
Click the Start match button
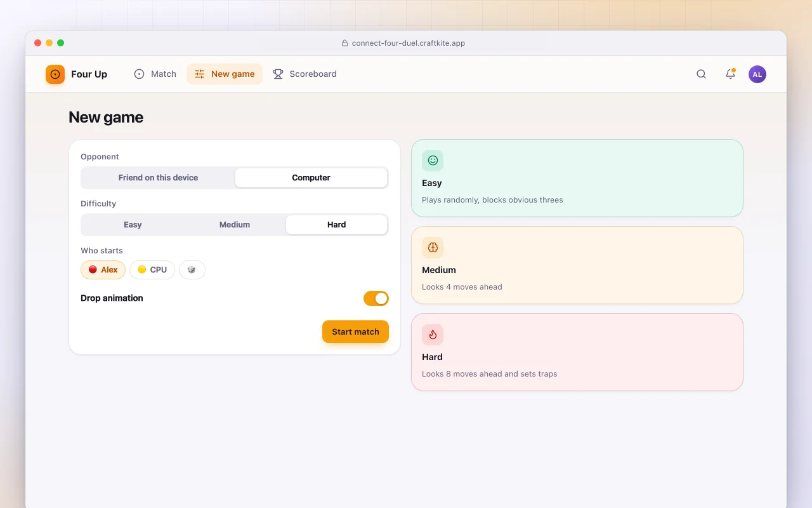coord(355,331)
